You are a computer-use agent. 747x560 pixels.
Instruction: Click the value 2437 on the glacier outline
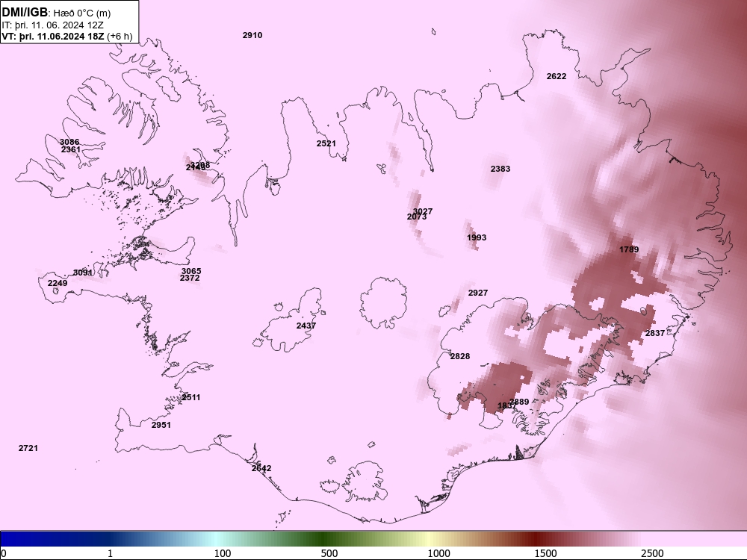click(306, 326)
